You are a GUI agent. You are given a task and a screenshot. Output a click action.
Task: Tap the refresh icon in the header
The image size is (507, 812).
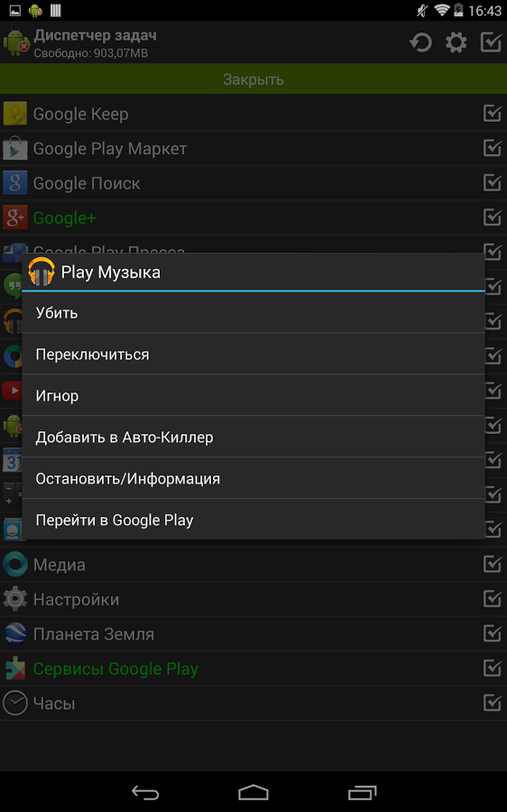420,42
